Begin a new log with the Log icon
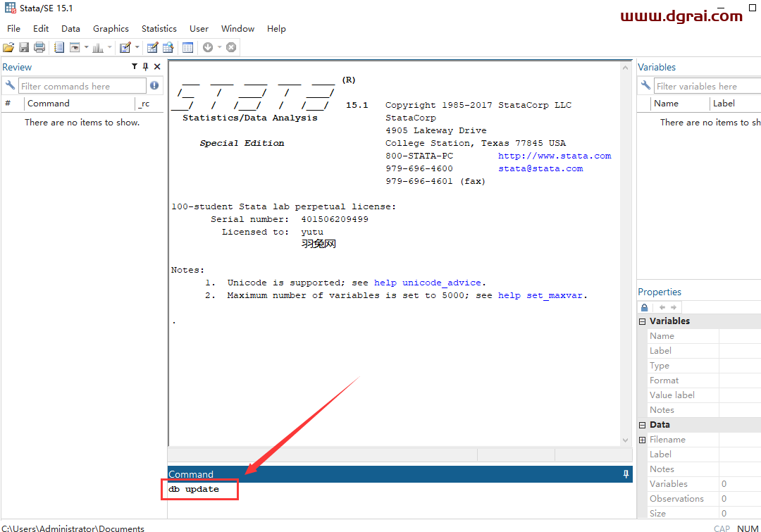This screenshot has width=761, height=532. click(59, 47)
